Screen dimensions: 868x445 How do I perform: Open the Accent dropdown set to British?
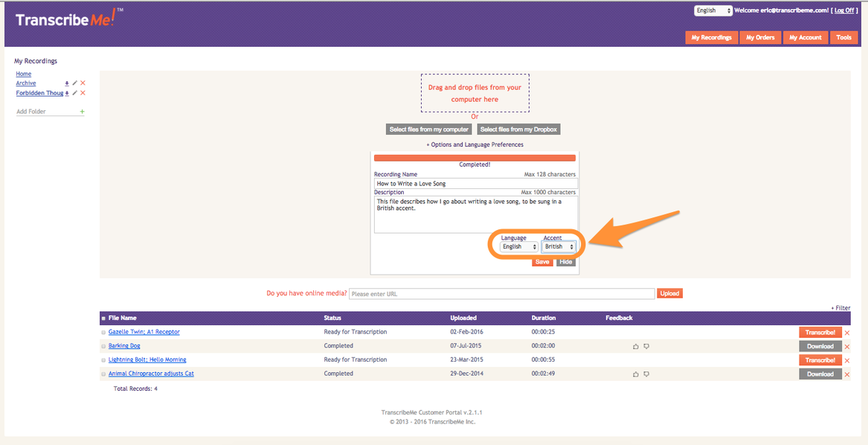[559, 246]
